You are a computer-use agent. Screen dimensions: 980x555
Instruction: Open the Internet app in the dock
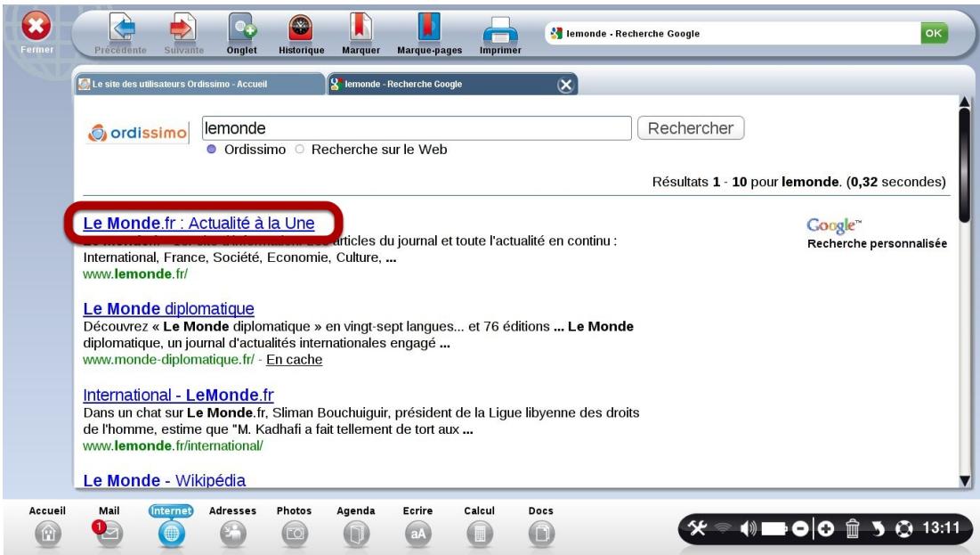tap(171, 526)
